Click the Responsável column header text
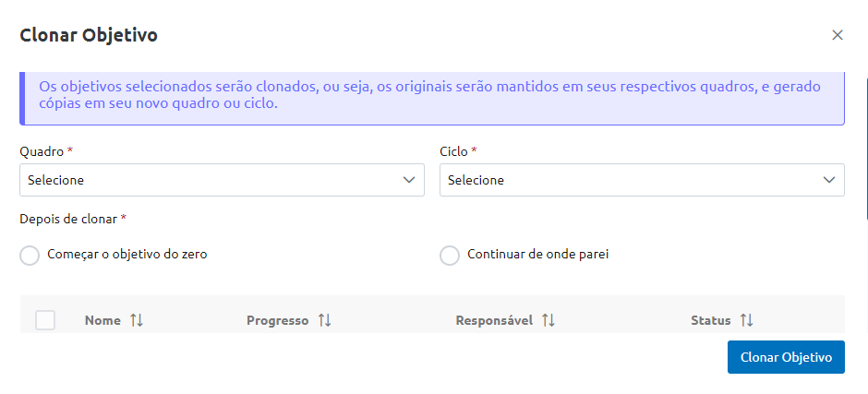Viewport: 868px width, 394px height. coord(494,320)
